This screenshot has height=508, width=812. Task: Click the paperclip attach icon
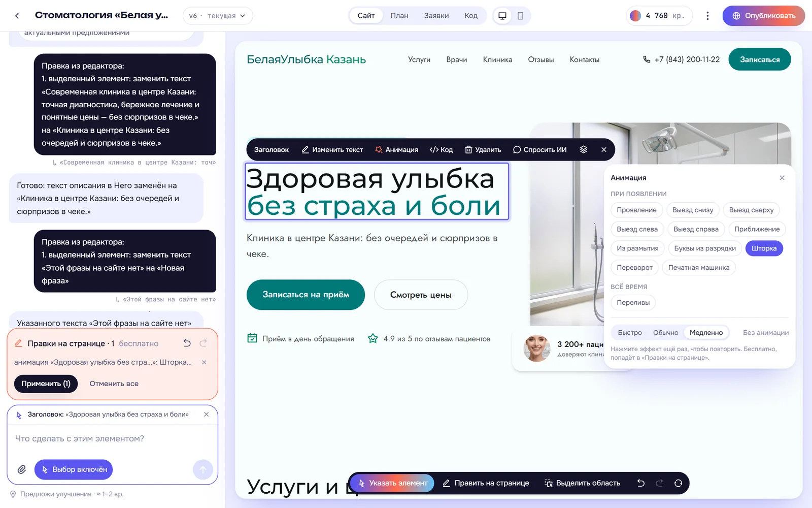coord(22,469)
